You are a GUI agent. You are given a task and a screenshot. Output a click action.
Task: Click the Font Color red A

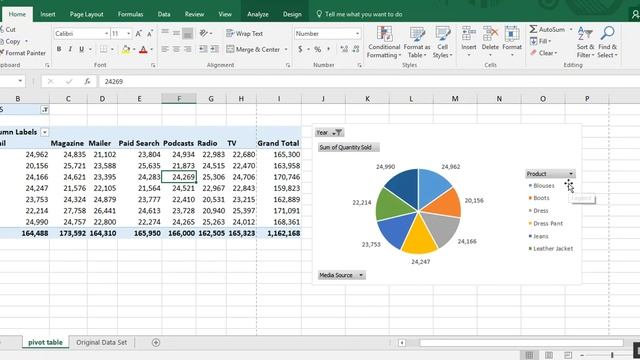pyautogui.click(x=143, y=49)
